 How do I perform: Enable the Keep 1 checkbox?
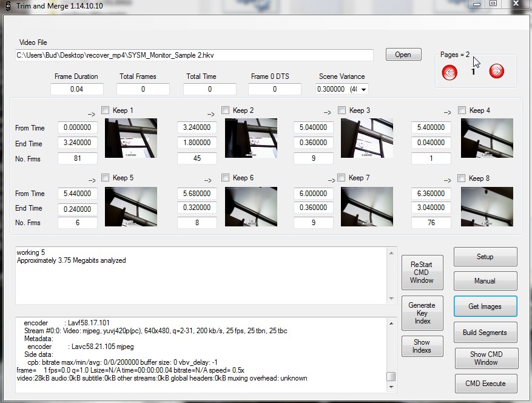105,110
